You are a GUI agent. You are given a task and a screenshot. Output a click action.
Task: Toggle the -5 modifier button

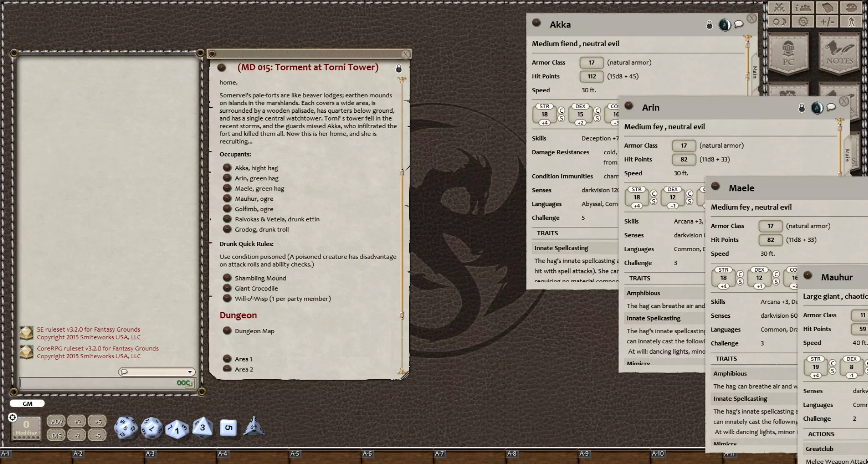coord(97,436)
